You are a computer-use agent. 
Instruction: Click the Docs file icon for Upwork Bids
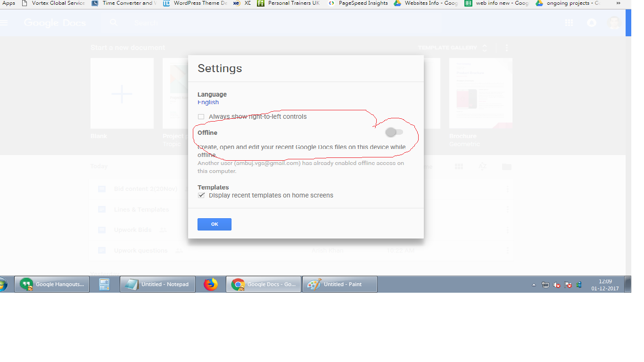[x=102, y=230]
